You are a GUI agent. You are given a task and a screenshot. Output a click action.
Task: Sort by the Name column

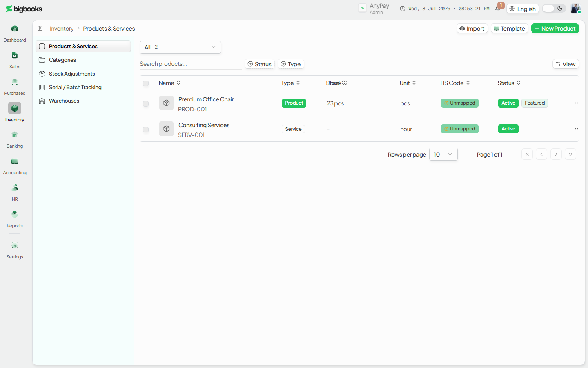[169, 83]
